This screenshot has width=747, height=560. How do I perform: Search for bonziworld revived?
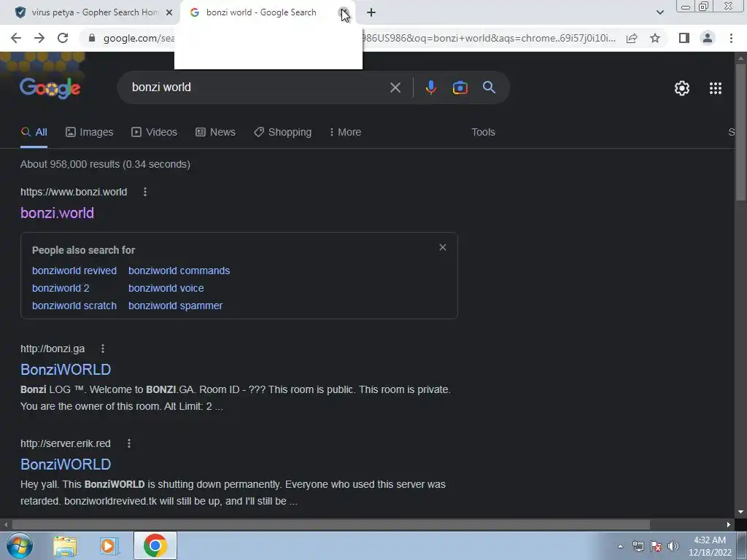pos(74,271)
